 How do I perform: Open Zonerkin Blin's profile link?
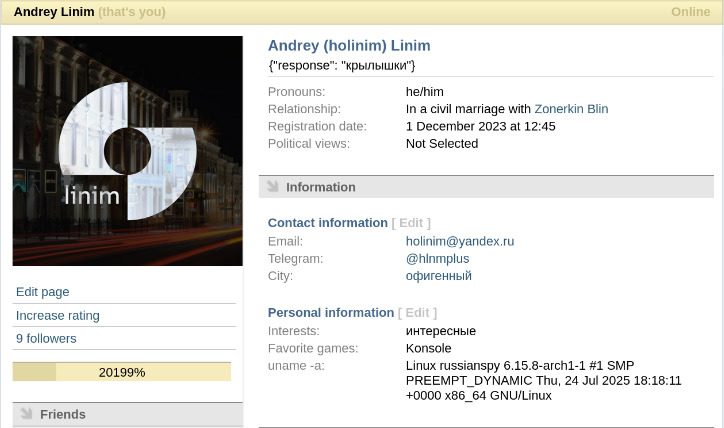point(571,109)
